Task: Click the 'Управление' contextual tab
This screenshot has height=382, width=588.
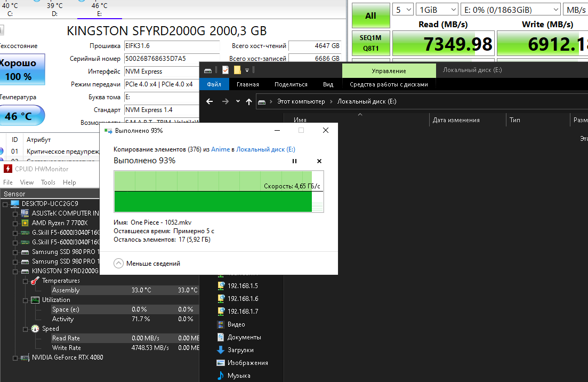Action: [389, 70]
